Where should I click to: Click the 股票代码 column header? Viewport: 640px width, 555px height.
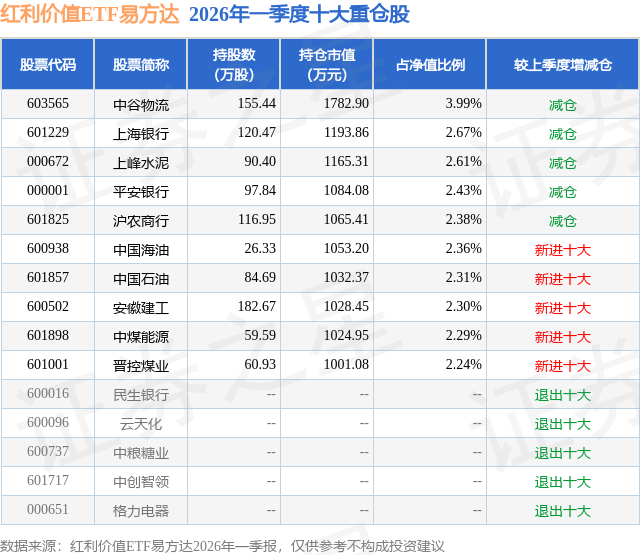click(x=48, y=64)
